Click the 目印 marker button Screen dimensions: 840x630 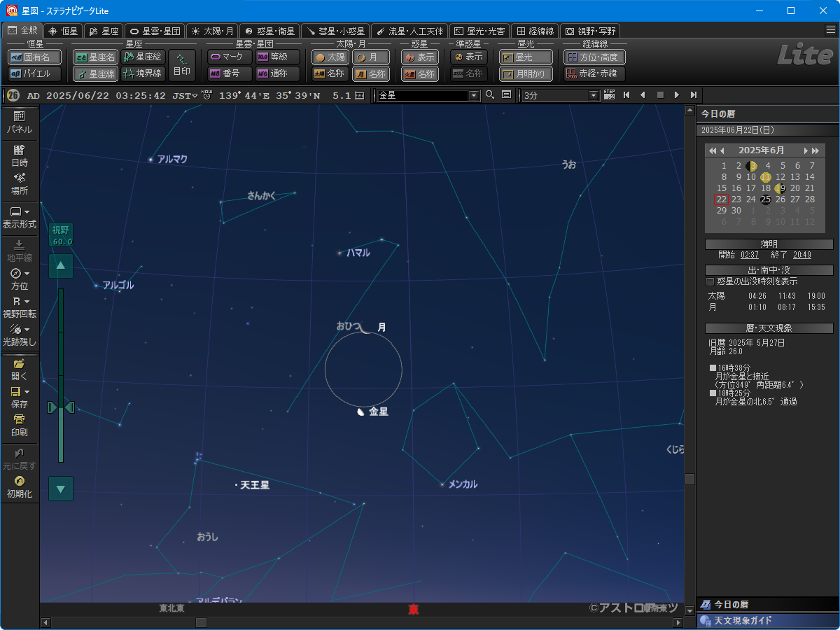(x=182, y=65)
